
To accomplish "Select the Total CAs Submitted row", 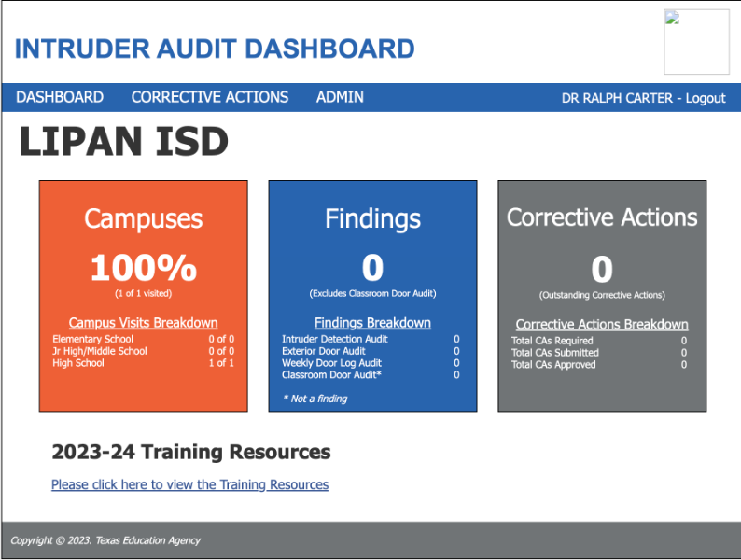I will click(x=599, y=353).
